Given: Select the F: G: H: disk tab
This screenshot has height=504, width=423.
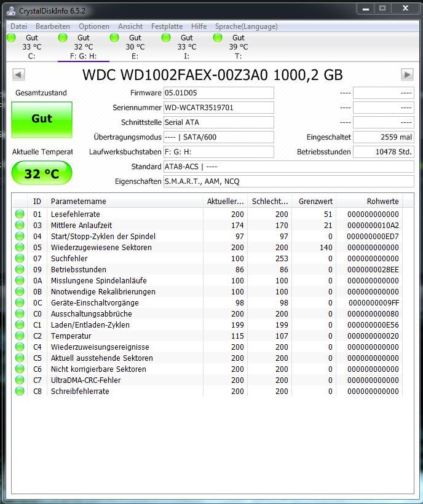Looking at the screenshot, I should [x=83, y=47].
